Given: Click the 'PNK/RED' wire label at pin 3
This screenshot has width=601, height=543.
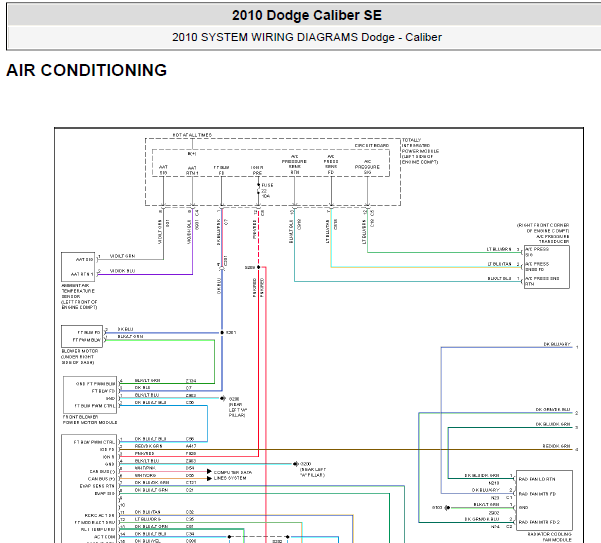Looking at the screenshot, I should [144, 453].
